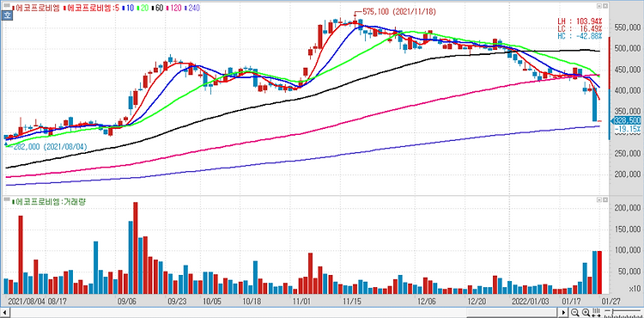Screen dimensions: 644x318
Task: Select the 5-day moving average legend
Action: (x=92, y=8)
